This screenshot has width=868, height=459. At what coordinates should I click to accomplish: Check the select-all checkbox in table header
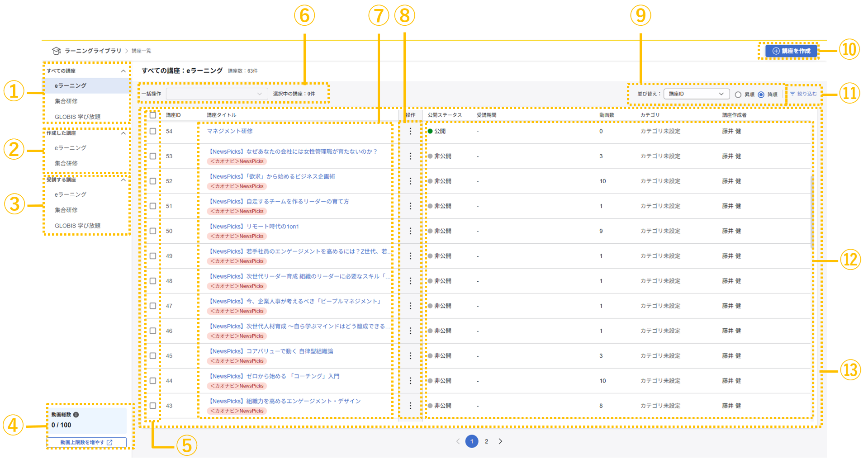pos(153,115)
